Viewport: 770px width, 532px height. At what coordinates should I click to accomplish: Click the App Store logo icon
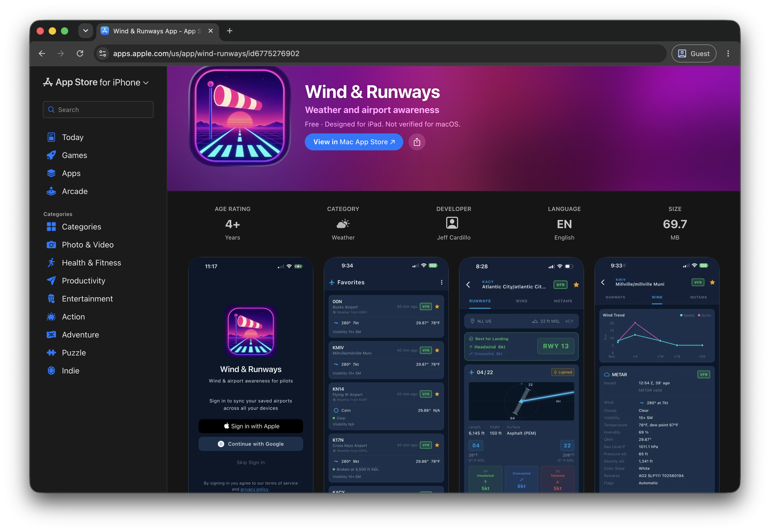(x=48, y=82)
